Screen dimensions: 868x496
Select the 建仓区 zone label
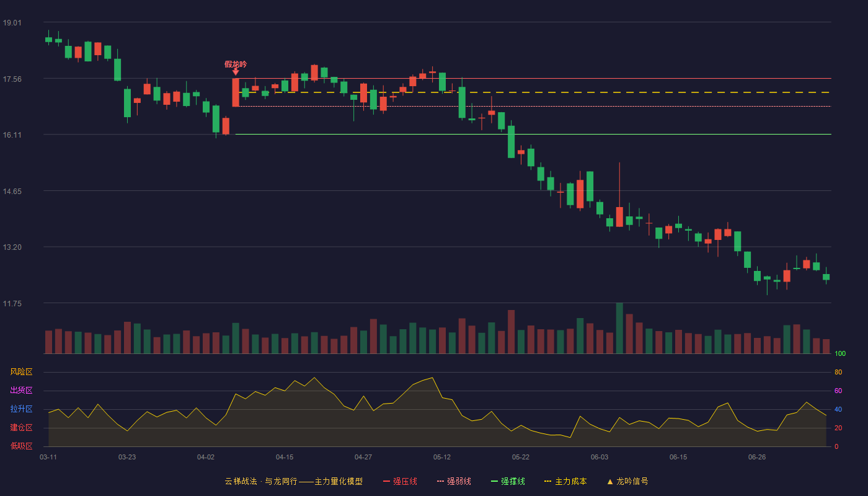(21, 428)
